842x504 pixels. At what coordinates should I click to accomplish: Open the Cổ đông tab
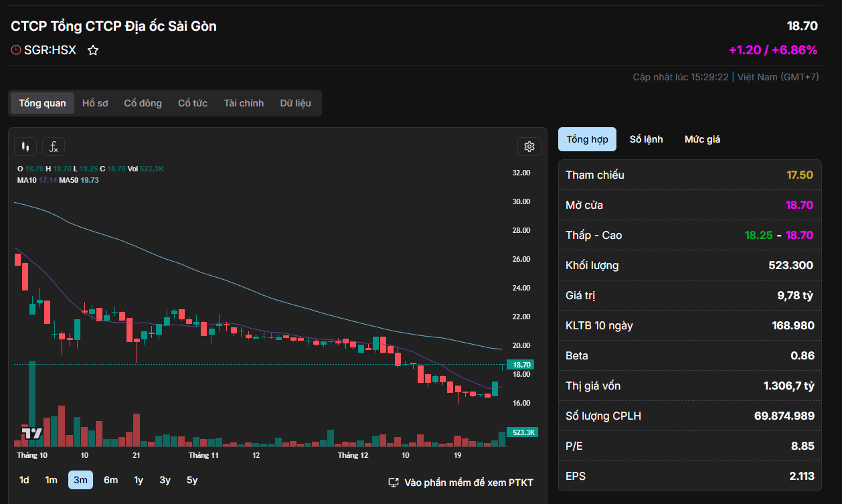coord(143,103)
